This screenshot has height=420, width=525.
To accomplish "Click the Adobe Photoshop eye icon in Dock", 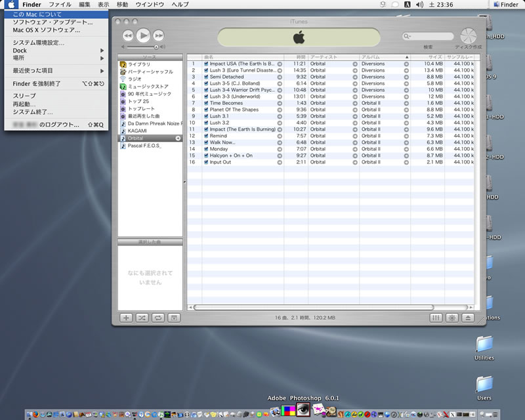I will (303, 409).
